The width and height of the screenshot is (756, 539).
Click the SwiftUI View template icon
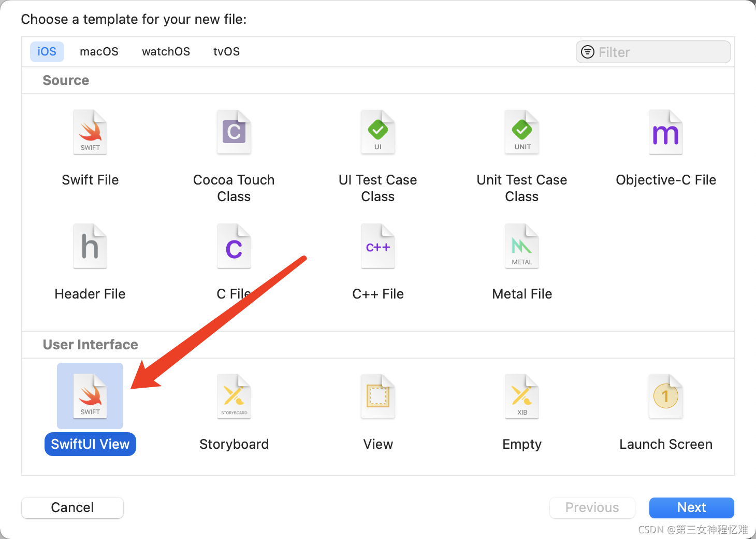click(90, 396)
